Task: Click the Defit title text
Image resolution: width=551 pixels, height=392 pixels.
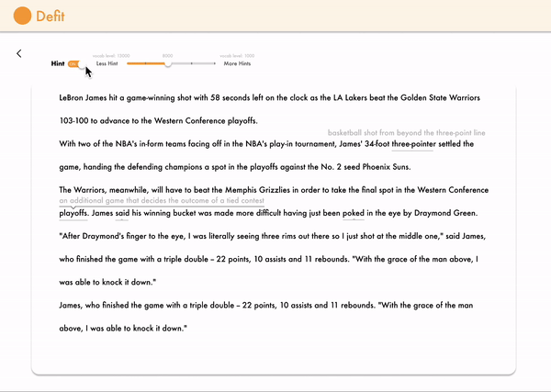Action: 51,17
